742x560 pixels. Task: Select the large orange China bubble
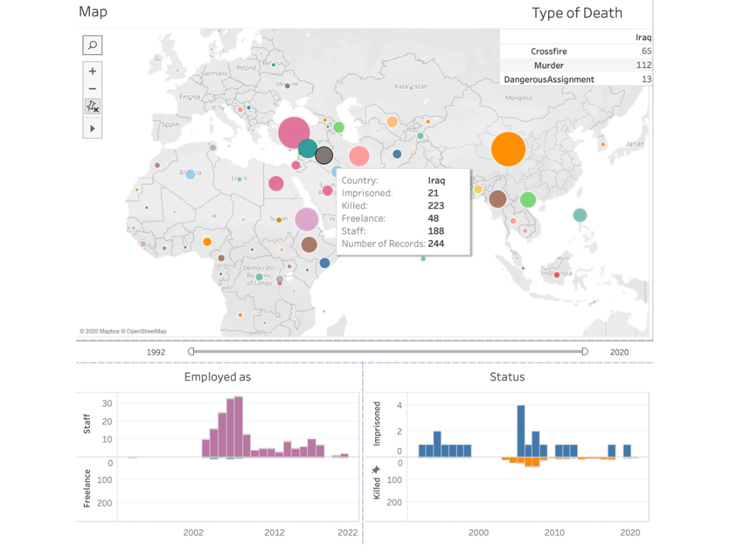pos(508,149)
